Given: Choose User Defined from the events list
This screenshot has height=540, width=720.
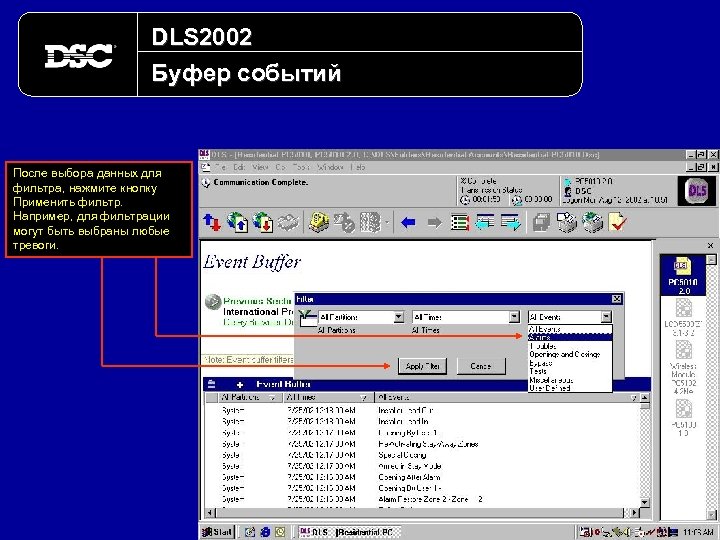Looking at the screenshot, I should [570, 388].
